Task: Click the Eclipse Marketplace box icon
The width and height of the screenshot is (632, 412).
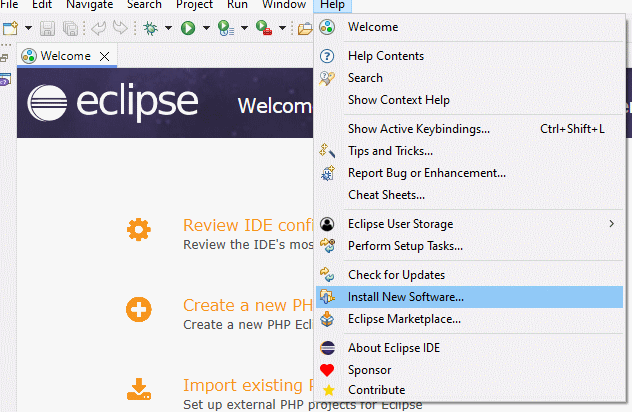Action: tap(327, 319)
